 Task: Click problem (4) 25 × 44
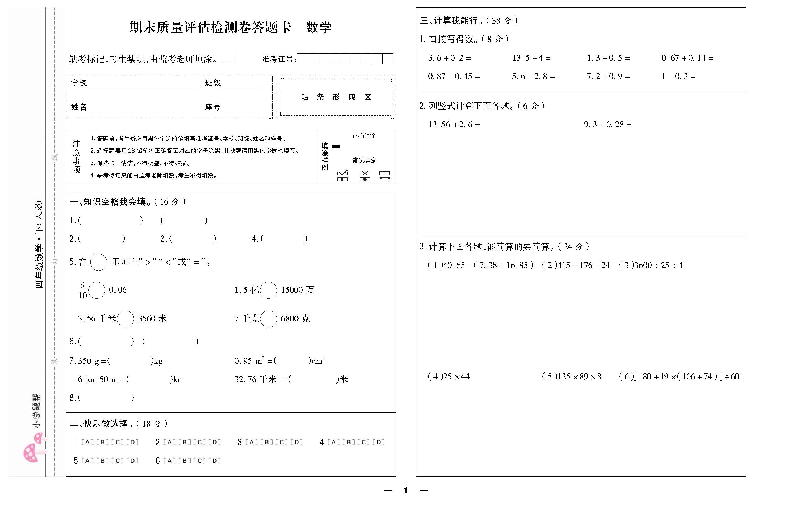coord(448,376)
